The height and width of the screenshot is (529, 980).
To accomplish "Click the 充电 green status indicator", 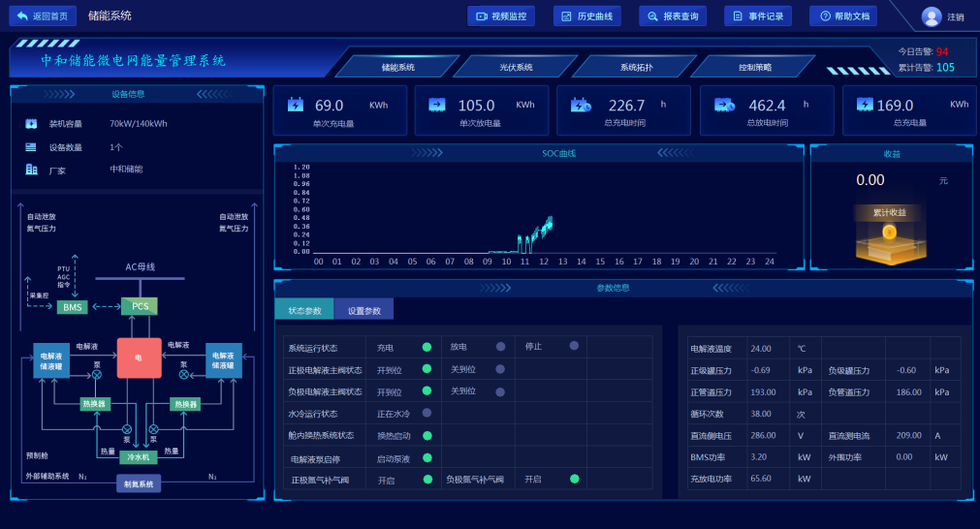I will point(427,347).
